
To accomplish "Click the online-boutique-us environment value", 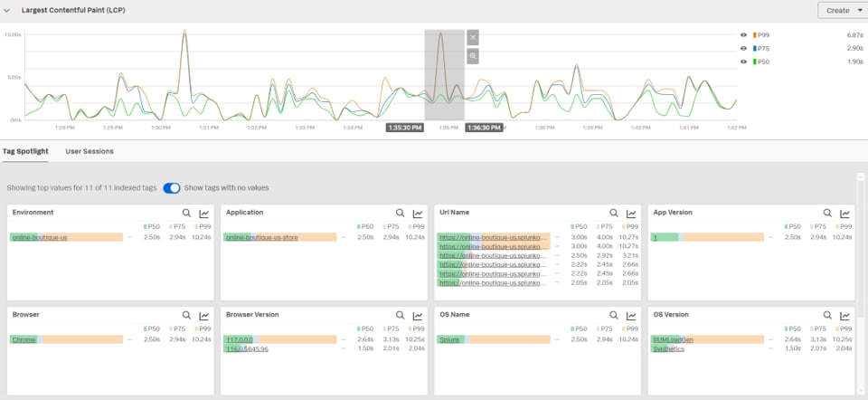I will 39,237.
